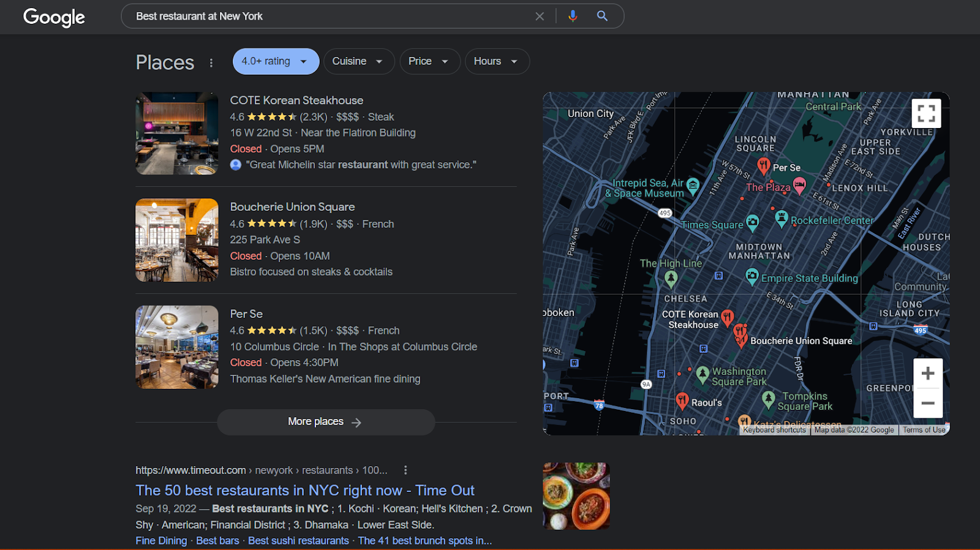Open the map Terms of Use link
Image resolution: width=980 pixels, height=550 pixels.
924,430
